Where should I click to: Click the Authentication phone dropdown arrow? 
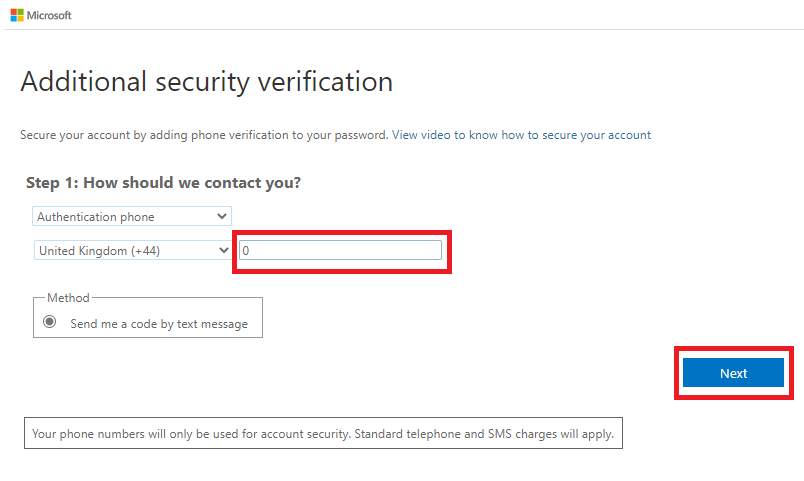click(222, 216)
